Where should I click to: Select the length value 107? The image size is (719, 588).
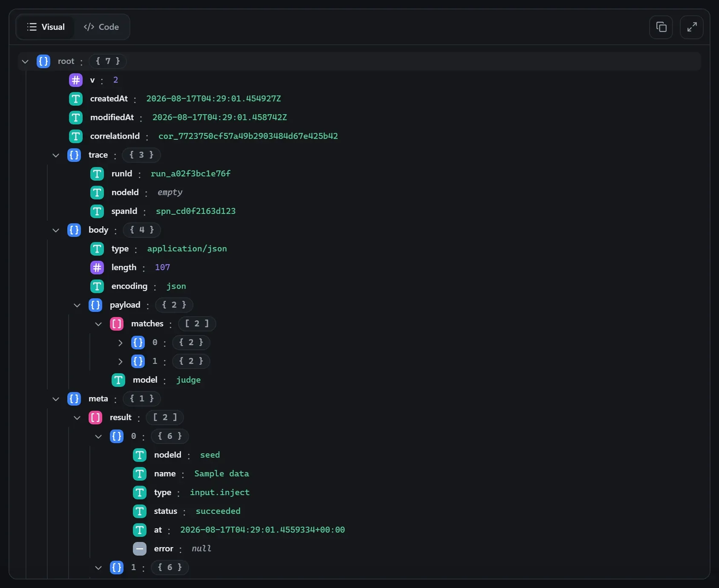point(162,268)
